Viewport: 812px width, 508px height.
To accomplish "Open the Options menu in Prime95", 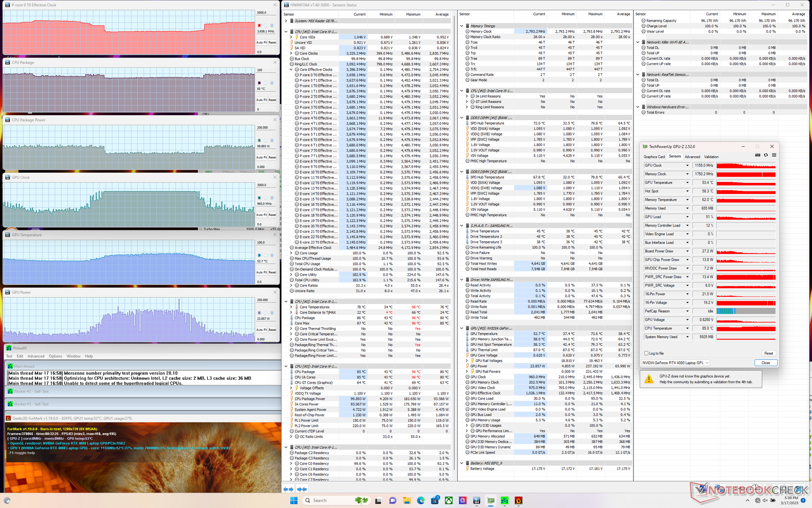I will [55, 356].
